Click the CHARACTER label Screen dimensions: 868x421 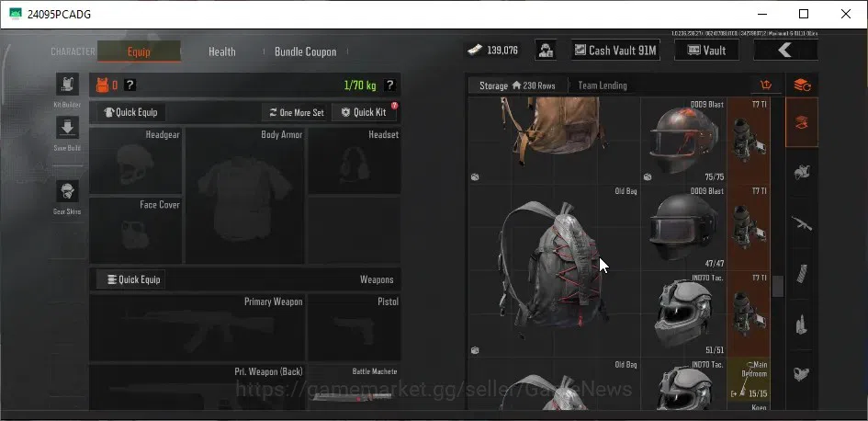73,51
